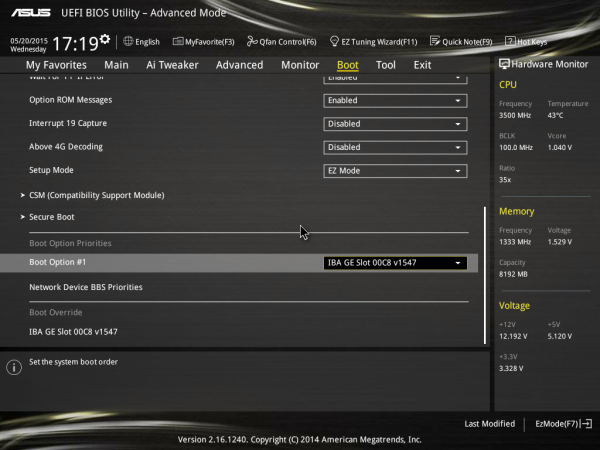
Task: Click the BCLK value 100.0 MHz
Action: click(516, 147)
